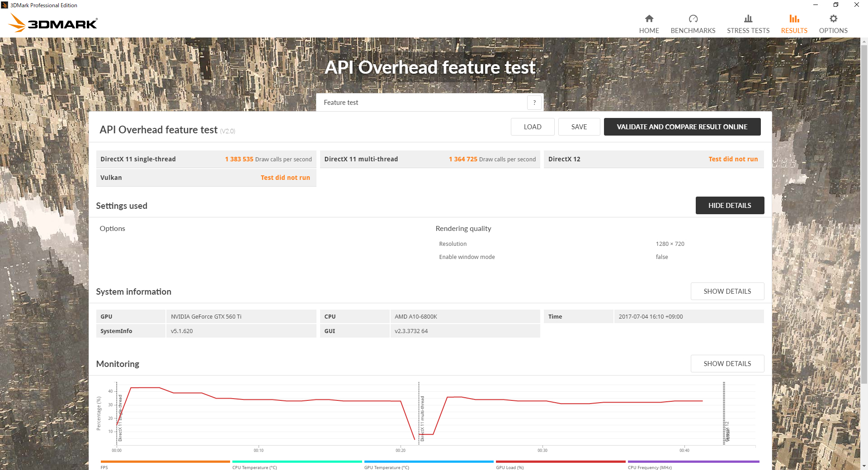
Task: Toggle the FPS legend entry
Action: (165, 465)
